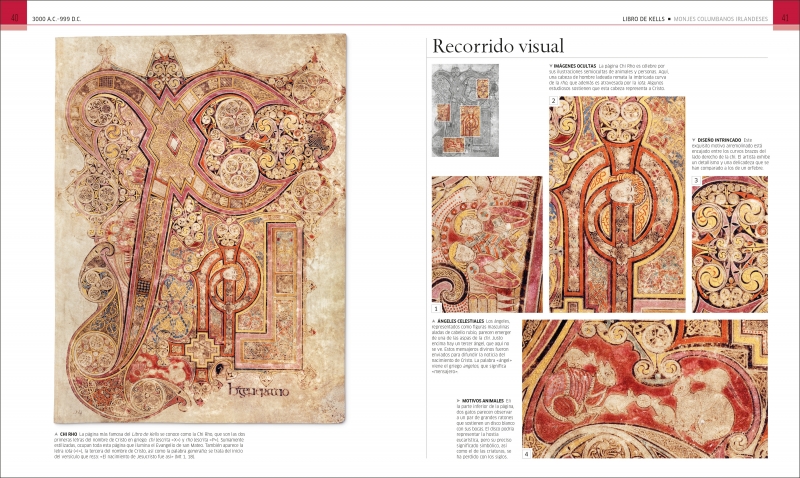
Task: Open the small grayscale key map thumbnail
Action: tap(465, 110)
